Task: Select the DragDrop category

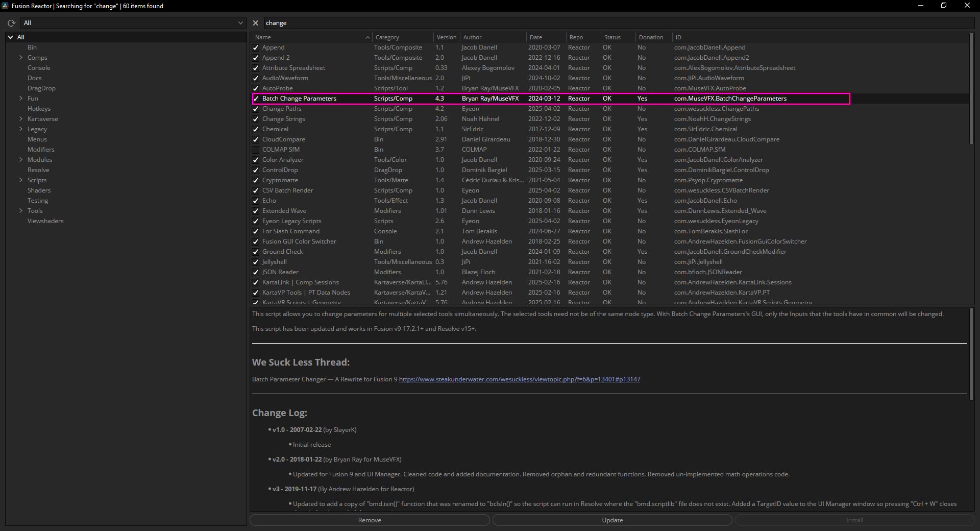Action: point(41,88)
